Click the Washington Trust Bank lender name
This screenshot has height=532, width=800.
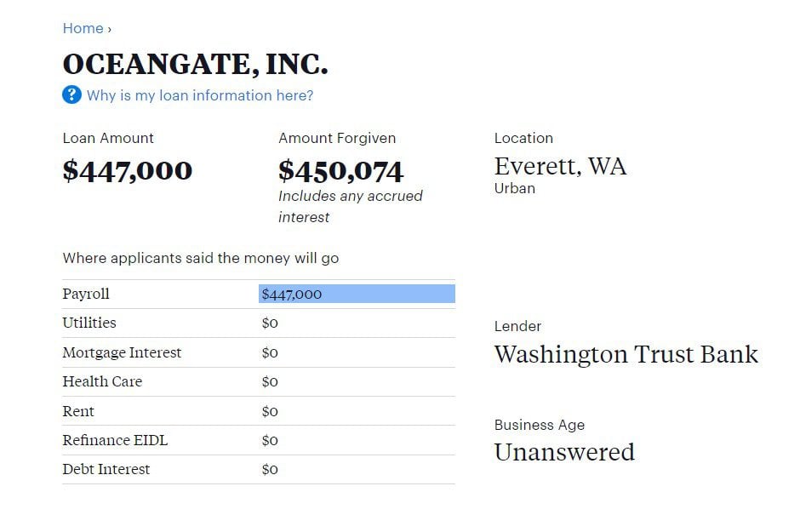(626, 354)
